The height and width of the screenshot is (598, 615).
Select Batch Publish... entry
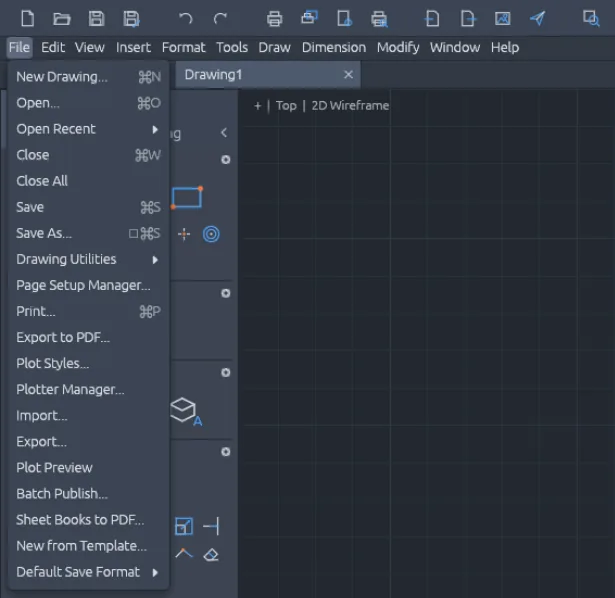88,494
